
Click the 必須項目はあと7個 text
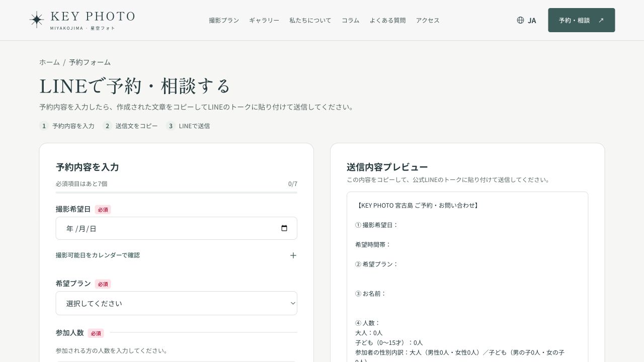pos(82,184)
